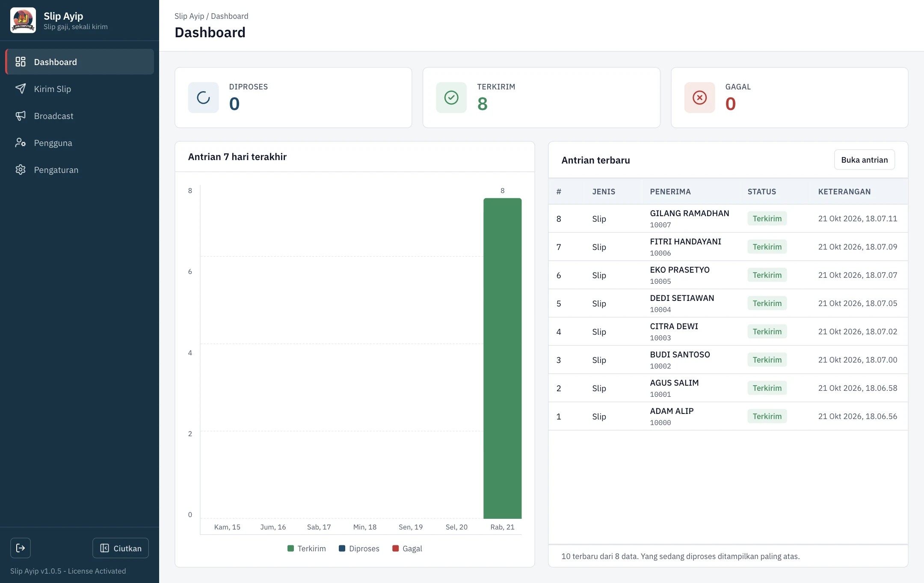Open the Kirim Slip page
Screen dimensions: 924x583
[80, 89]
